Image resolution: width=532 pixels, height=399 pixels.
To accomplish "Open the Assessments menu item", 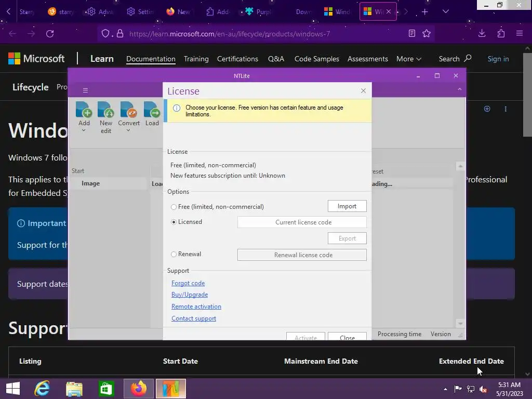I will [367, 59].
